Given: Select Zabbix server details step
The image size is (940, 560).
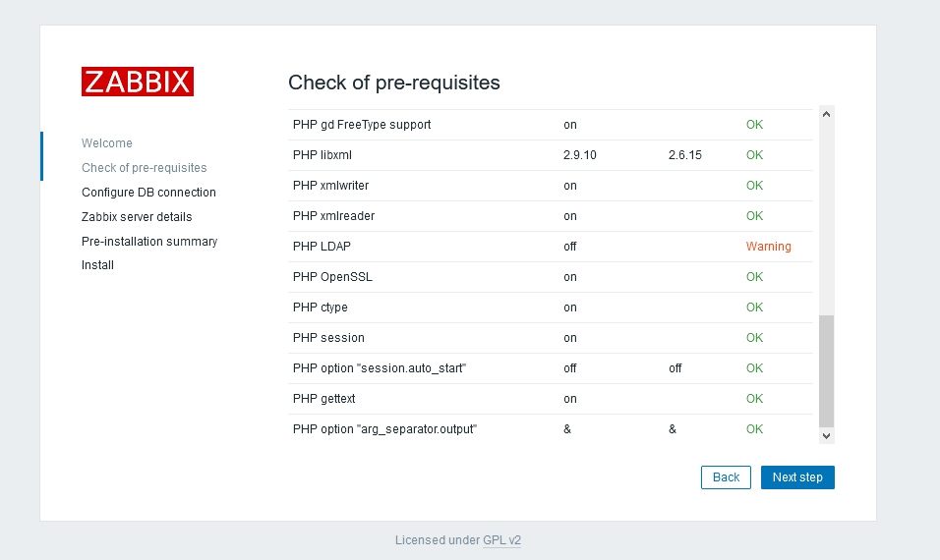Looking at the screenshot, I should pyautogui.click(x=137, y=217).
